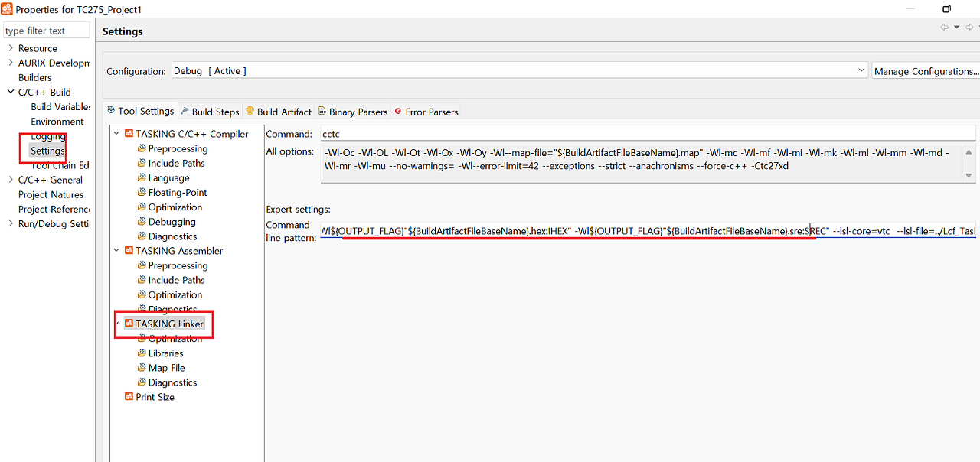Expand the Run/Debug Settings node
This screenshot has height=462, width=980.
(11, 223)
